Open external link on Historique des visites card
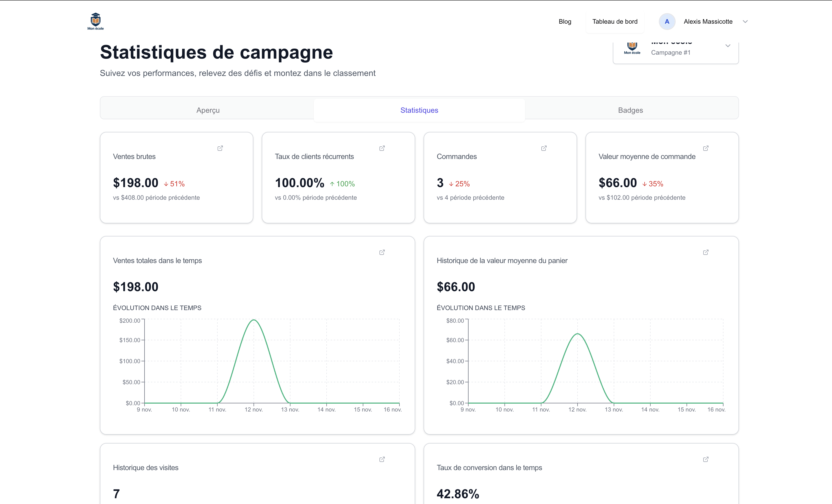 click(382, 459)
